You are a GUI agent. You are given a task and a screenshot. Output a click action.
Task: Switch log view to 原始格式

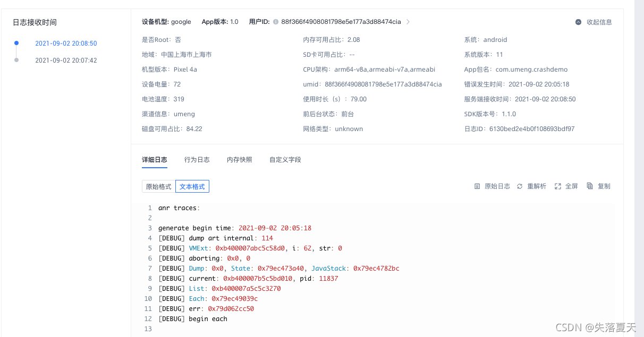click(x=157, y=186)
